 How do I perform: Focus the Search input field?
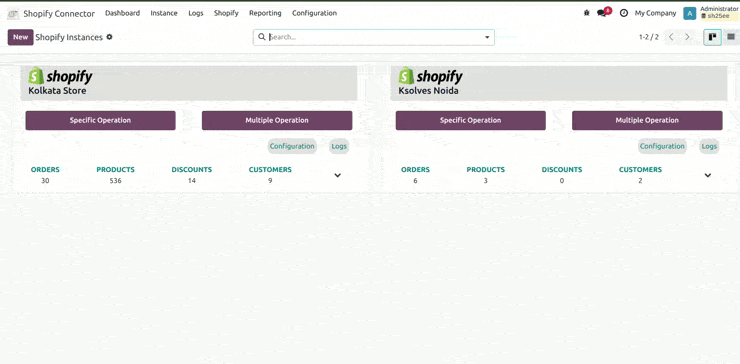374,37
